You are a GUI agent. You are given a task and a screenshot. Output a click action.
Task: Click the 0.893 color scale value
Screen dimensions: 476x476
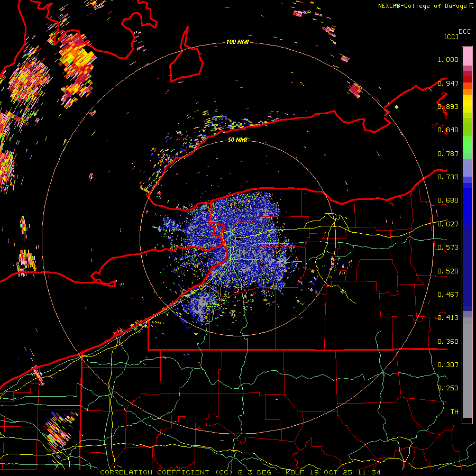pyautogui.click(x=448, y=106)
